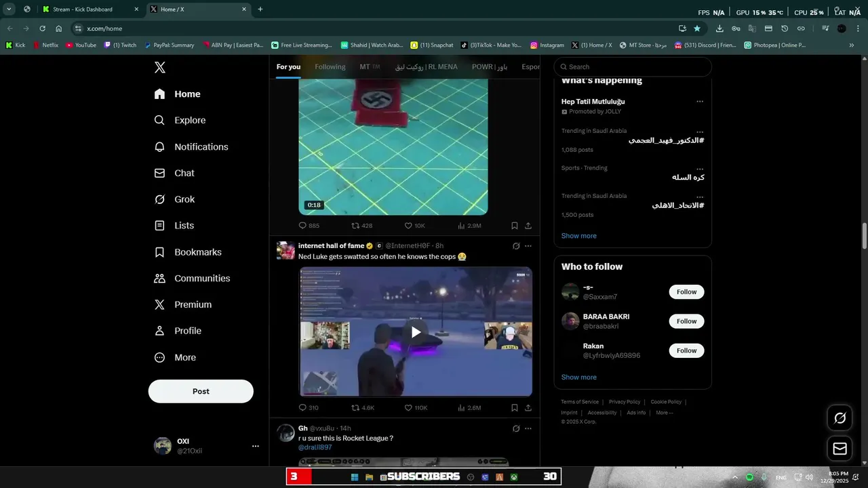
Task: Open Grok from the sidebar
Action: [175, 199]
